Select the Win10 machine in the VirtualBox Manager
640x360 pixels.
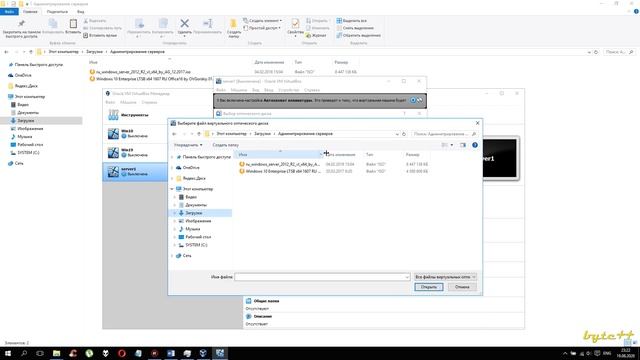136,133
